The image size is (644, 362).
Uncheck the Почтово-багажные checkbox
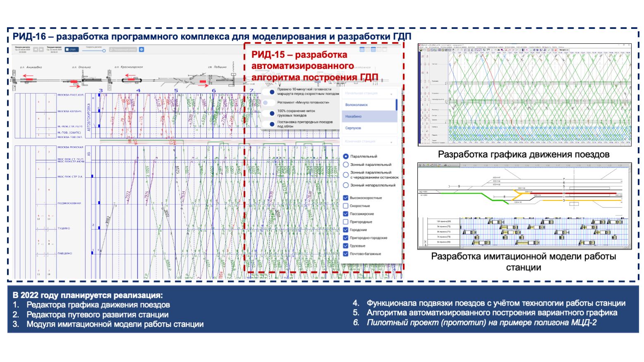point(346,254)
